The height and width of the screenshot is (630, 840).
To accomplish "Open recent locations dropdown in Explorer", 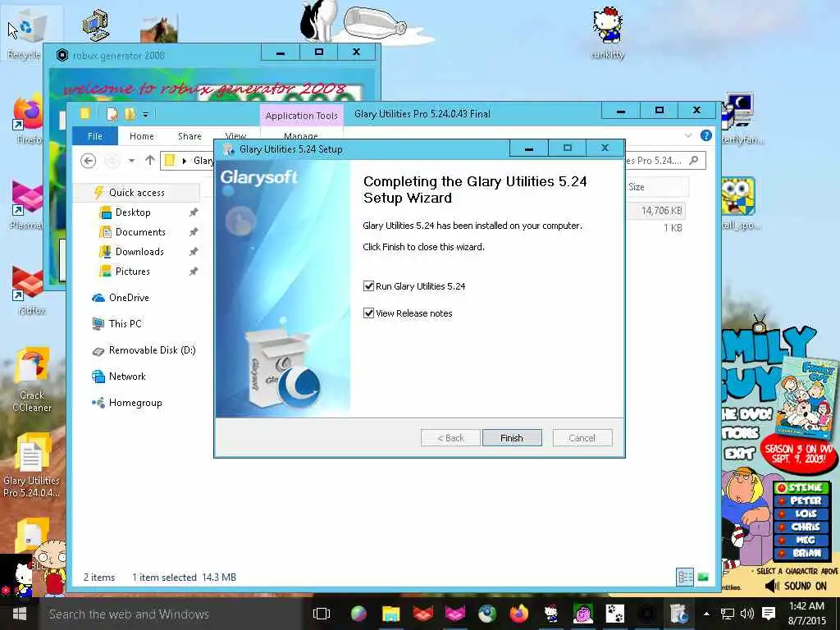I will pyautogui.click(x=131, y=160).
